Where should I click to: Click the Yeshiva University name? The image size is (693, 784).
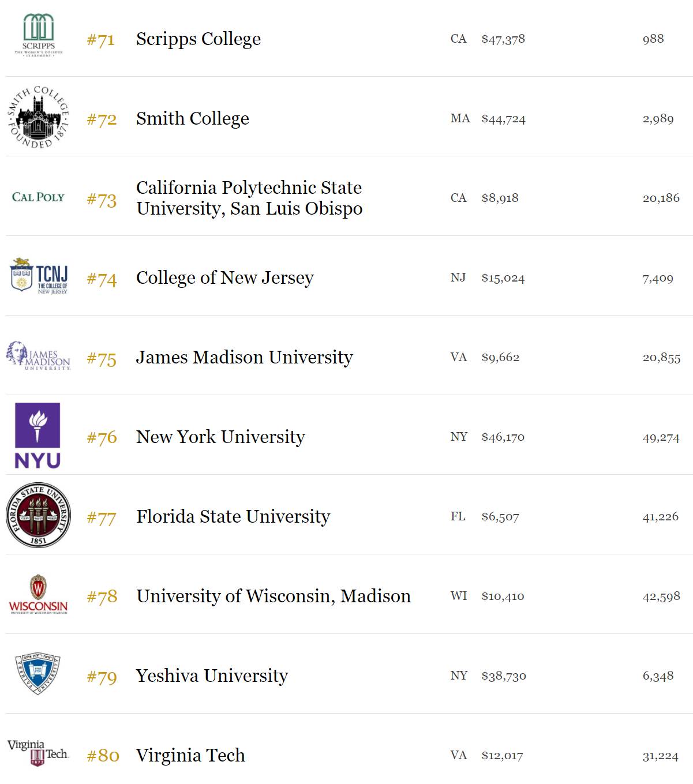point(212,676)
